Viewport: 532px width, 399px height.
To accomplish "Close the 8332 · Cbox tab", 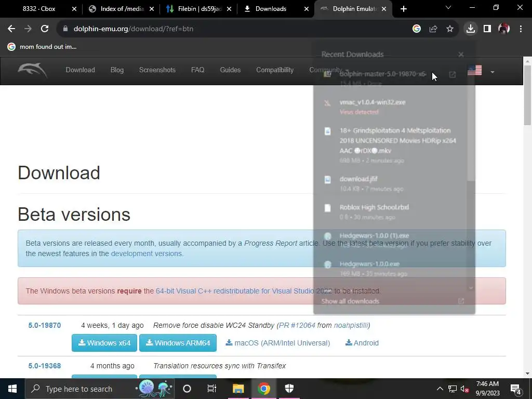I will (x=74, y=9).
